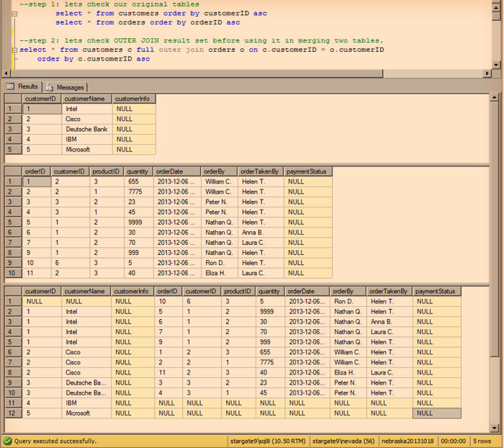Click the stargate9\sql8 server status entry

click(269, 441)
